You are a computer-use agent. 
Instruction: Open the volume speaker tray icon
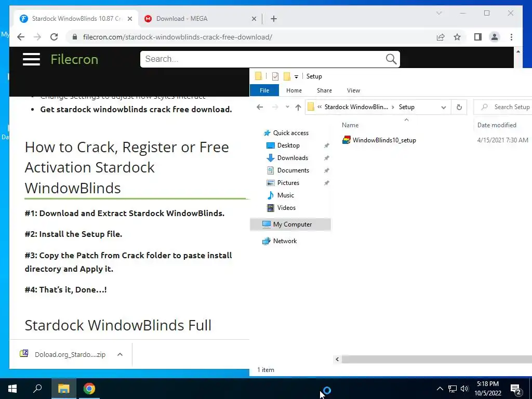click(464, 389)
